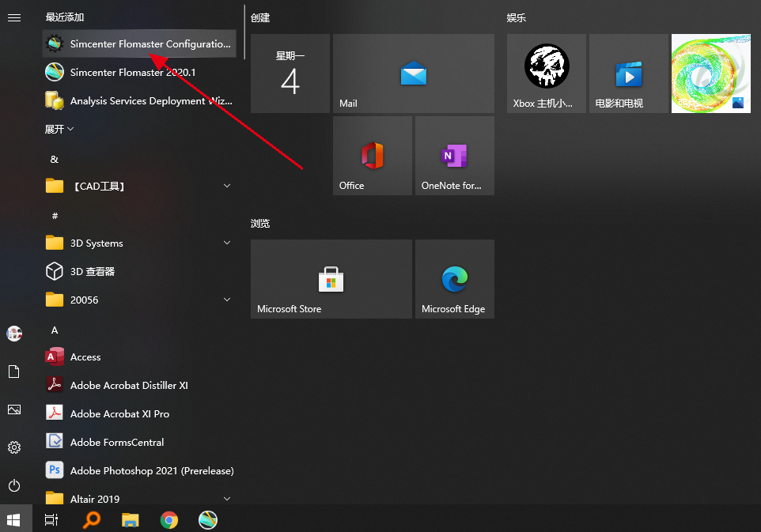
Task: Open Adobe Photoshop 2021 (Prerelease)
Action: click(139, 470)
